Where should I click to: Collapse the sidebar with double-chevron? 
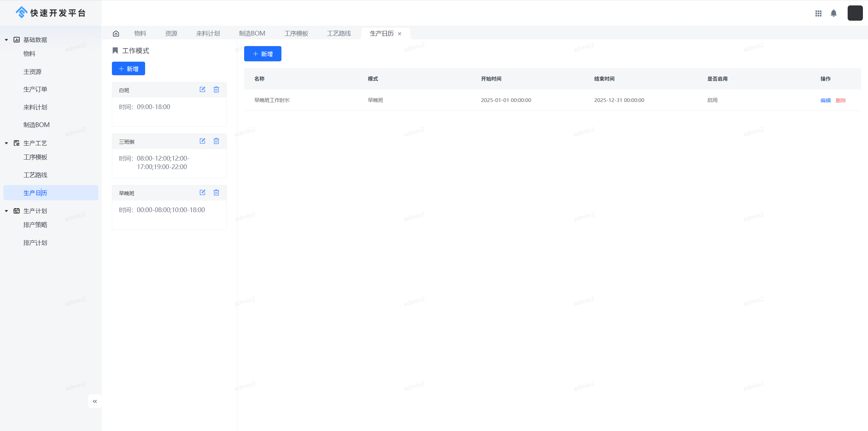coord(95,401)
